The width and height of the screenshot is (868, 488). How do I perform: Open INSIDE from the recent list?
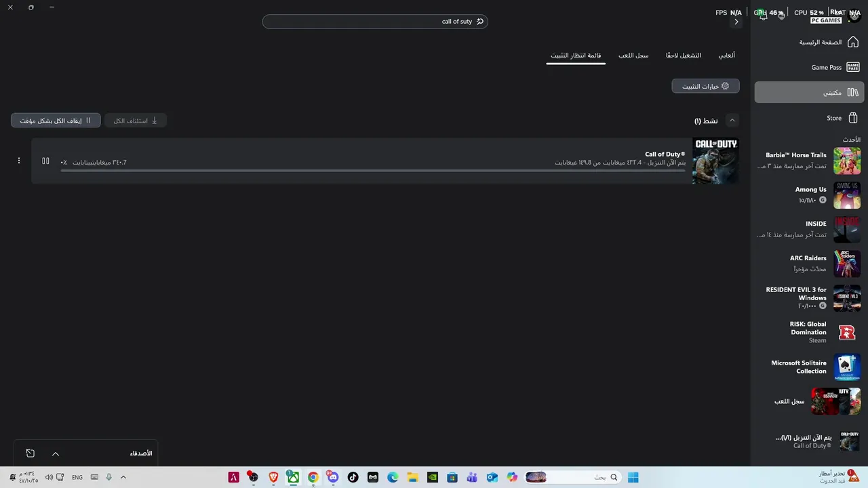(809, 229)
